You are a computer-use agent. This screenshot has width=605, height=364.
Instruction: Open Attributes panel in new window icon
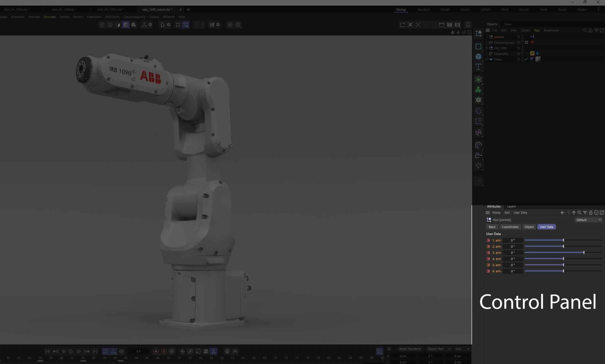pyautogui.click(x=602, y=213)
